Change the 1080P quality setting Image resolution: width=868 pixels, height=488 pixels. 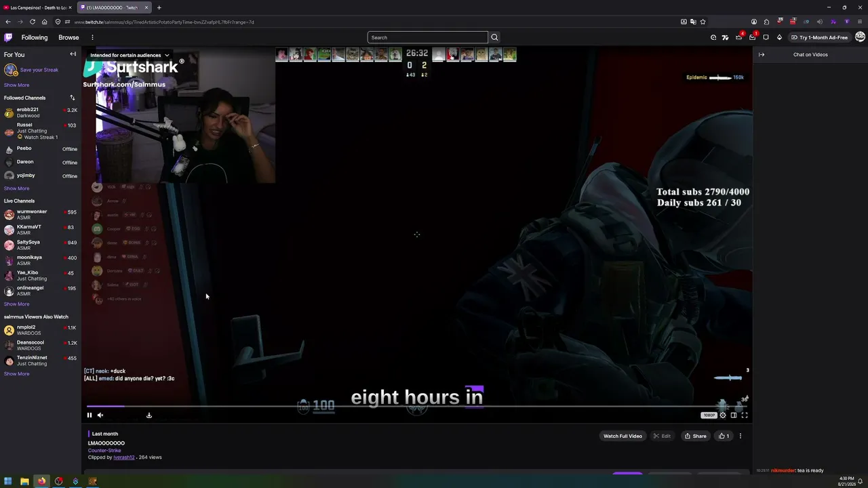coord(709,415)
